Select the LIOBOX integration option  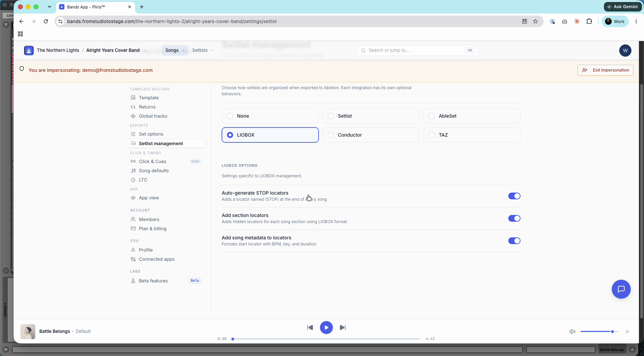pyautogui.click(x=270, y=135)
